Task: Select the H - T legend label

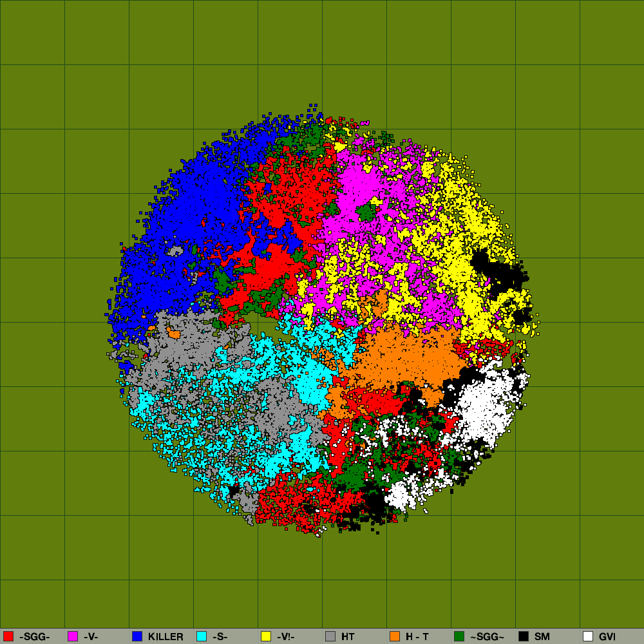Action: [417, 637]
